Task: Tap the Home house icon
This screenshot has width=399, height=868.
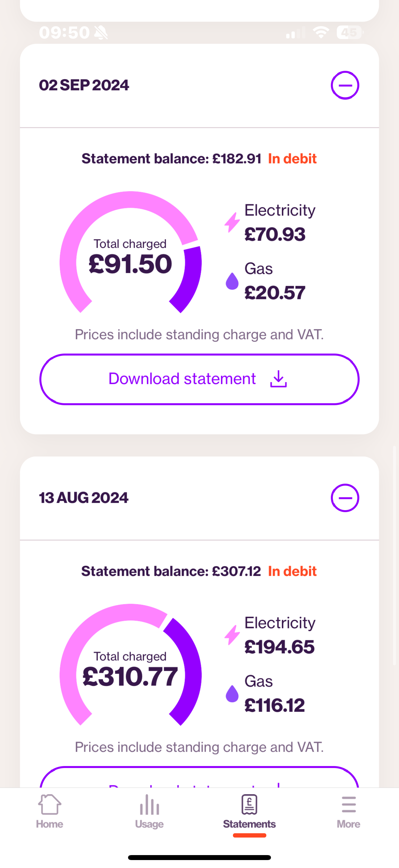Action: 50,804
